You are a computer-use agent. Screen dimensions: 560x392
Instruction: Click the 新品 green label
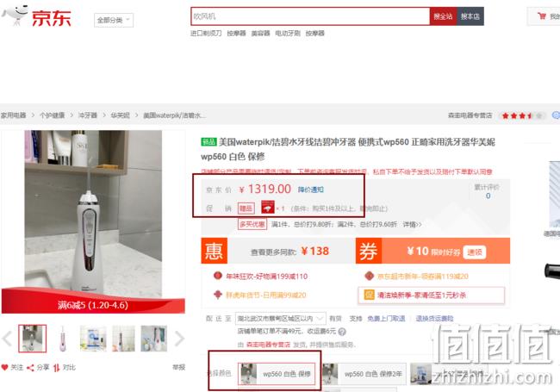(x=208, y=142)
